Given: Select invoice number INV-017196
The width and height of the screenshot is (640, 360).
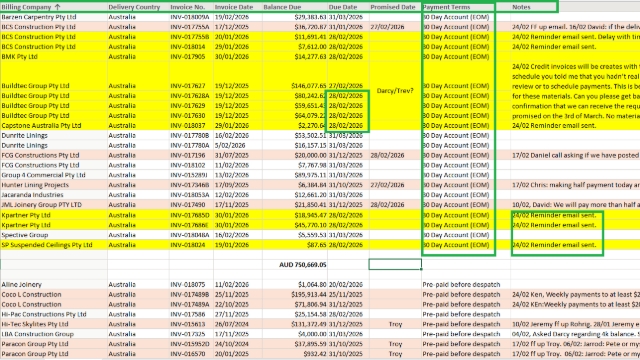Looking at the screenshot, I should 191,155.
